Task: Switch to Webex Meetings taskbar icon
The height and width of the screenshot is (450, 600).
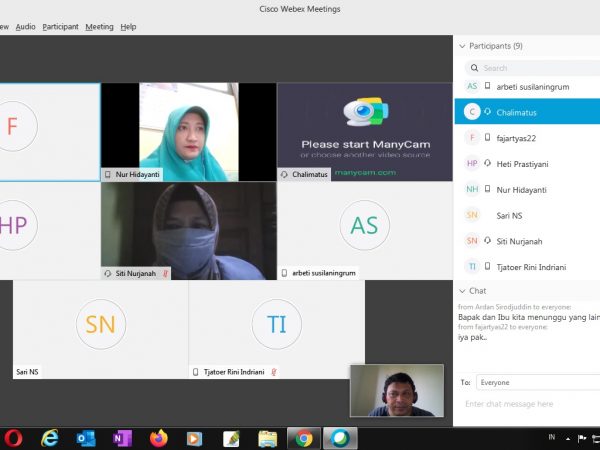Action: tap(340, 439)
